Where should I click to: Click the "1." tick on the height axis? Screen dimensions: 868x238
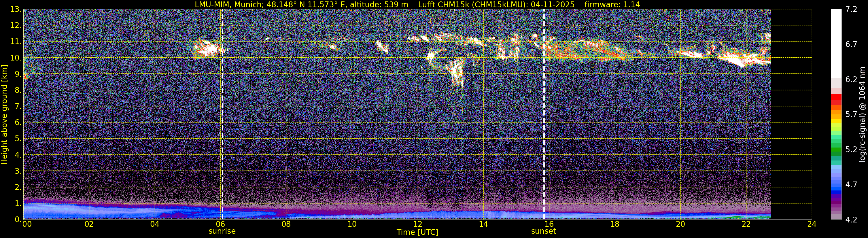point(18,203)
